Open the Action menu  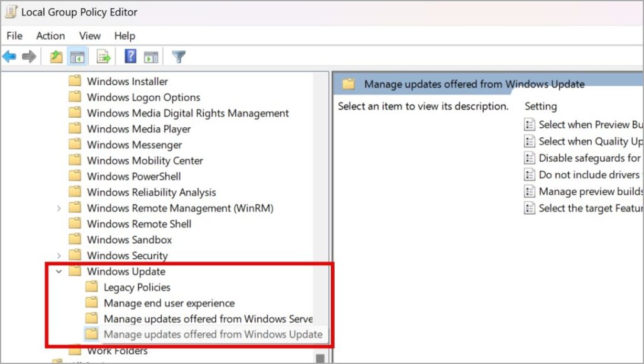click(50, 36)
